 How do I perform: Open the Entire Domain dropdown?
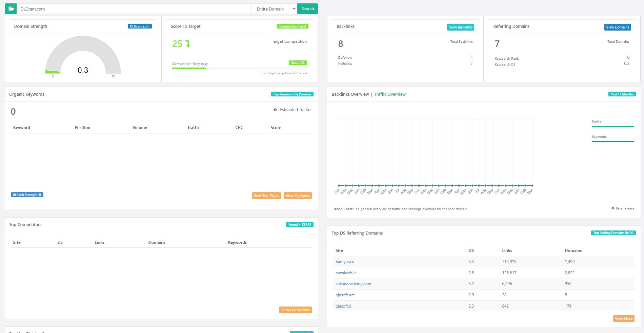[275, 9]
